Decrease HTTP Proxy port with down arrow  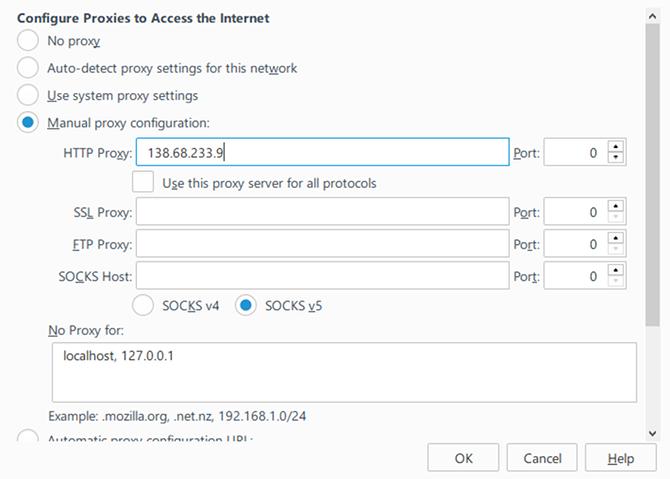(616, 159)
